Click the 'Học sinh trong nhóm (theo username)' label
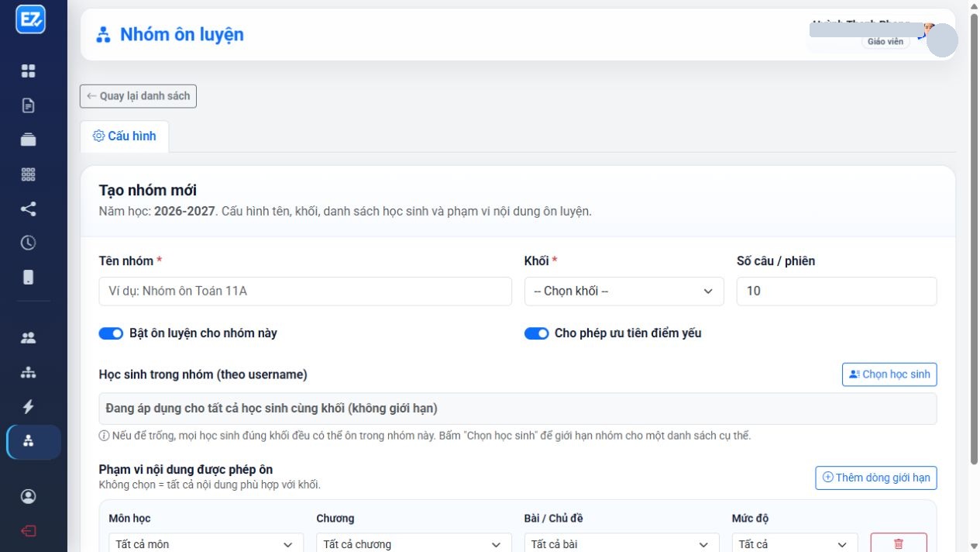The width and height of the screenshot is (980, 552). [x=203, y=374]
